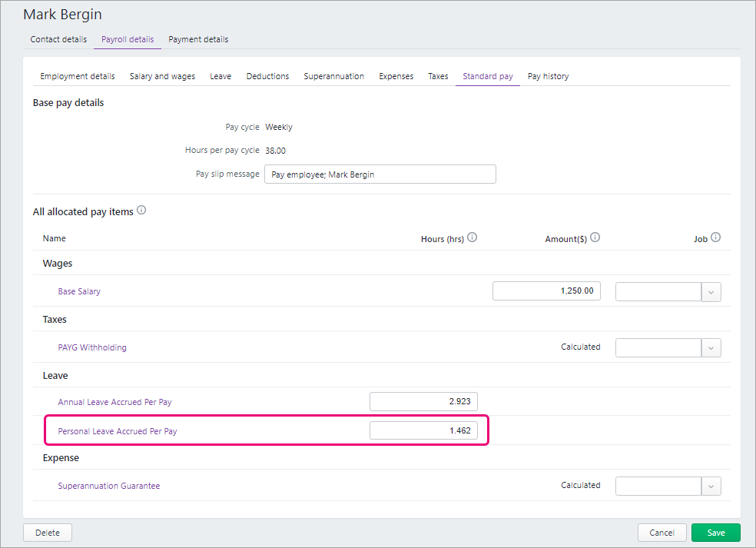Screen dimensions: 756x548
Task: Click the Job column info icon
Action: point(715,238)
